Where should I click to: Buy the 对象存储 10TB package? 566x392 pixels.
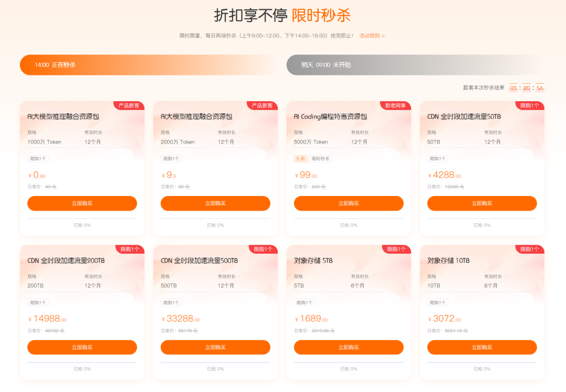[x=482, y=347]
